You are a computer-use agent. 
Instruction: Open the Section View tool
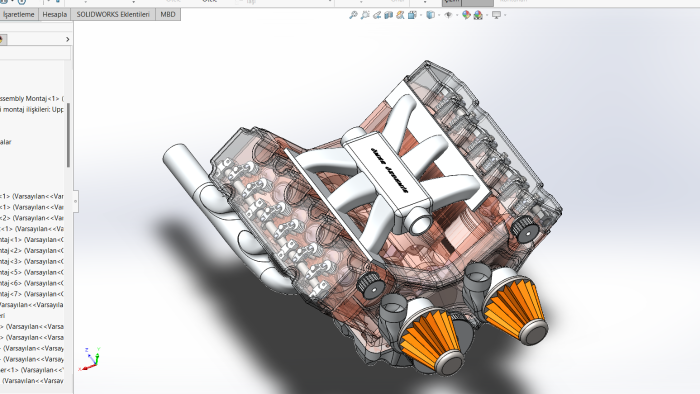pyautogui.click(x=388, y=15)
